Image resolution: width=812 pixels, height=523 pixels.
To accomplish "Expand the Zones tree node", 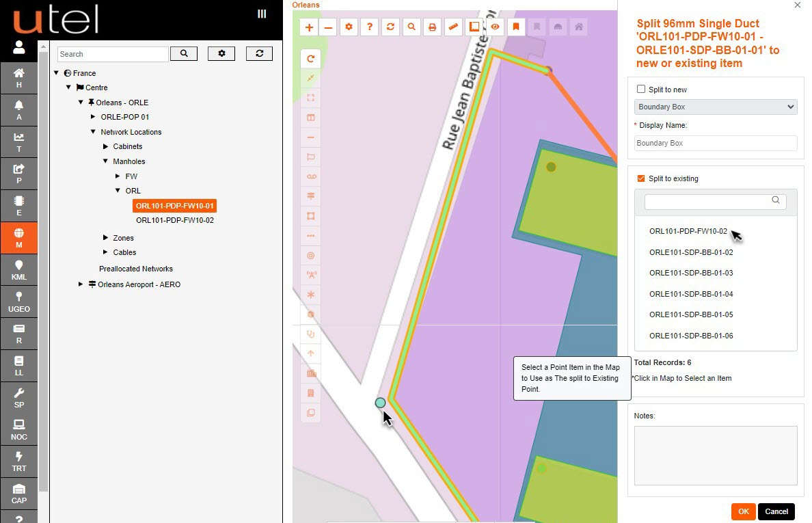I will (x=106, y=238).
